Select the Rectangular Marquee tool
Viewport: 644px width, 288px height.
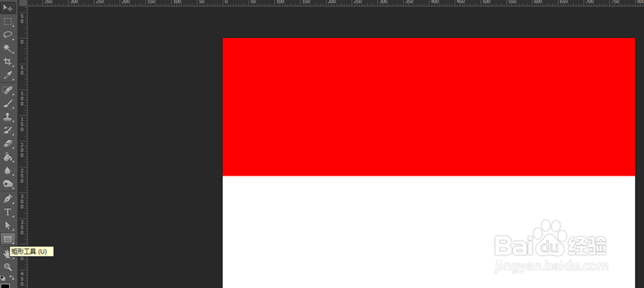(8, 21)
